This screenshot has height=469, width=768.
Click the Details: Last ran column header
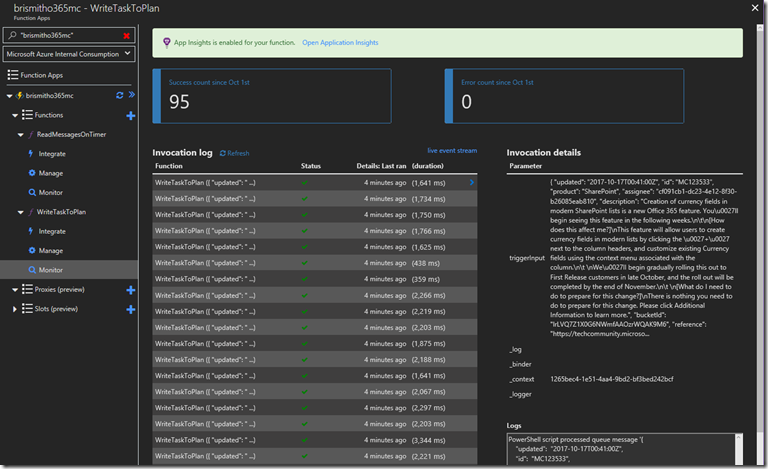[x=381, y=166]
